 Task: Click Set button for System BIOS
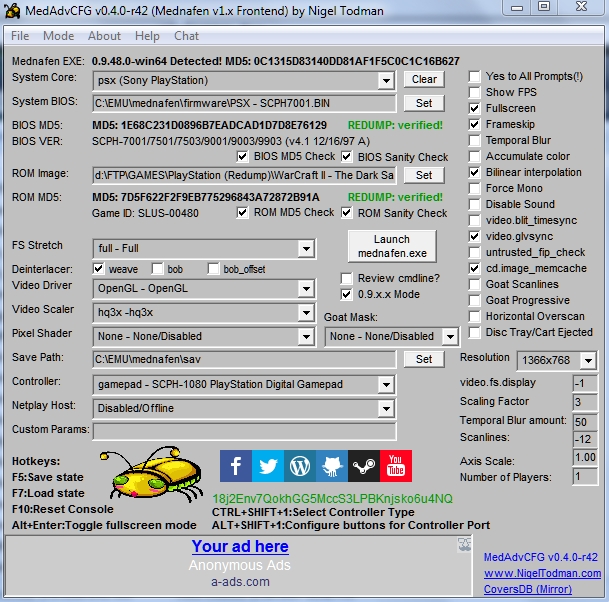click(424, 103)
